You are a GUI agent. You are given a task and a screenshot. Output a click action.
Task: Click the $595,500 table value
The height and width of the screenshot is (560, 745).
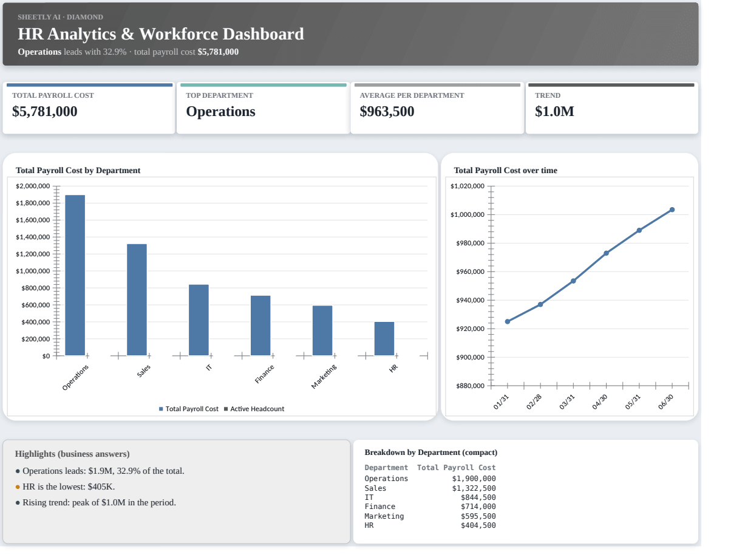pos(478,516)
